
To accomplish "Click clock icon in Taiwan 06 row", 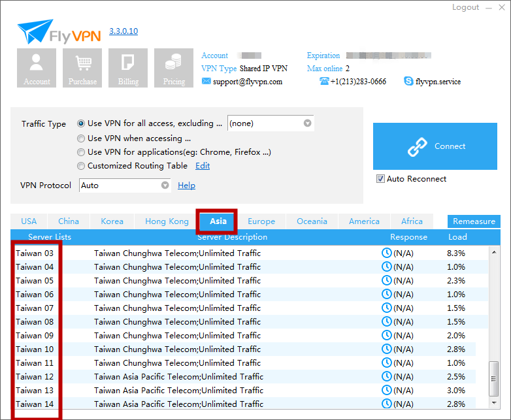I will (x=386, y=294).
